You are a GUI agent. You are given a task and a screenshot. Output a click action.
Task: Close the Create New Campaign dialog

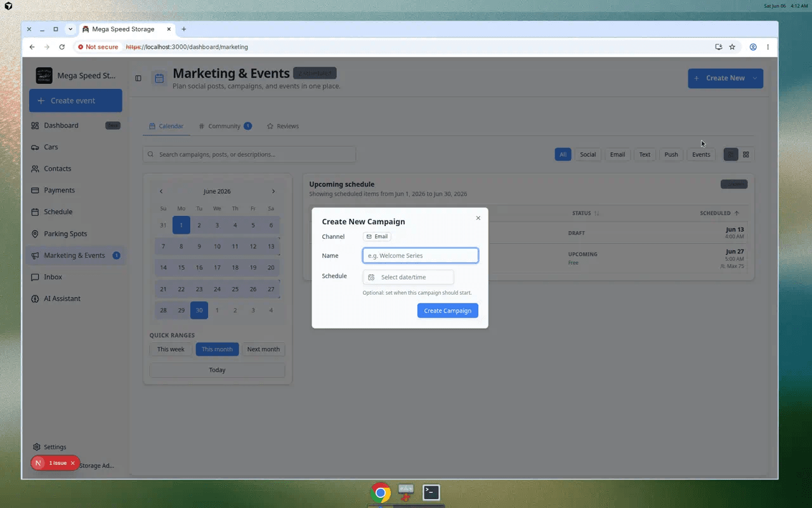coord(478,218)
